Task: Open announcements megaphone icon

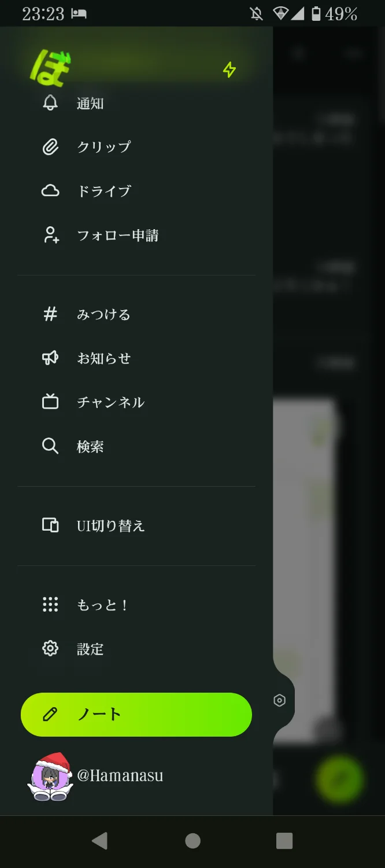Action: click(50, 358)
